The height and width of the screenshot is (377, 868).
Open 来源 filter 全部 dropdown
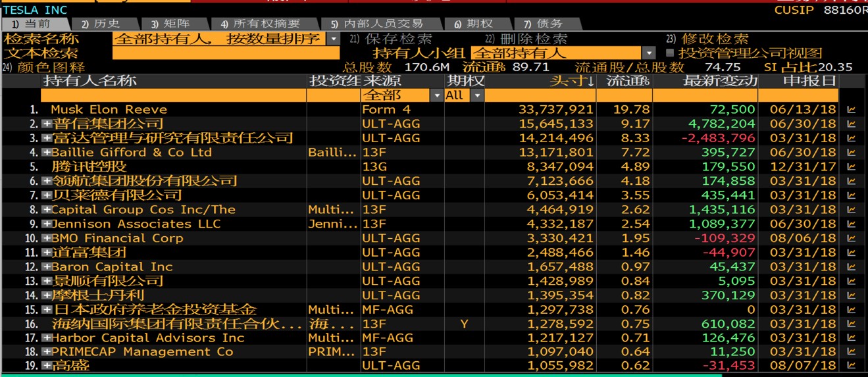[x=436, y=95]
